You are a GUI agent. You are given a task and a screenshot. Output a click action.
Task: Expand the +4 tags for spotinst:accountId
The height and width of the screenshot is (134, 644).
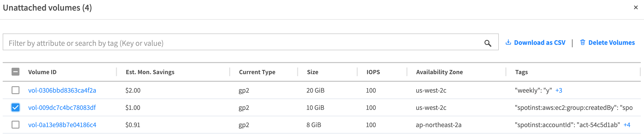pos(627,125)
